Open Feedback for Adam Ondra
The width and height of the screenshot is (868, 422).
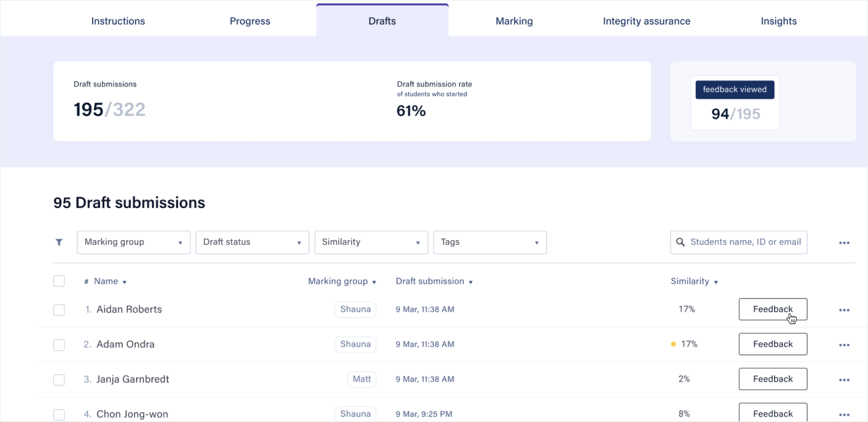click(773, 344)
